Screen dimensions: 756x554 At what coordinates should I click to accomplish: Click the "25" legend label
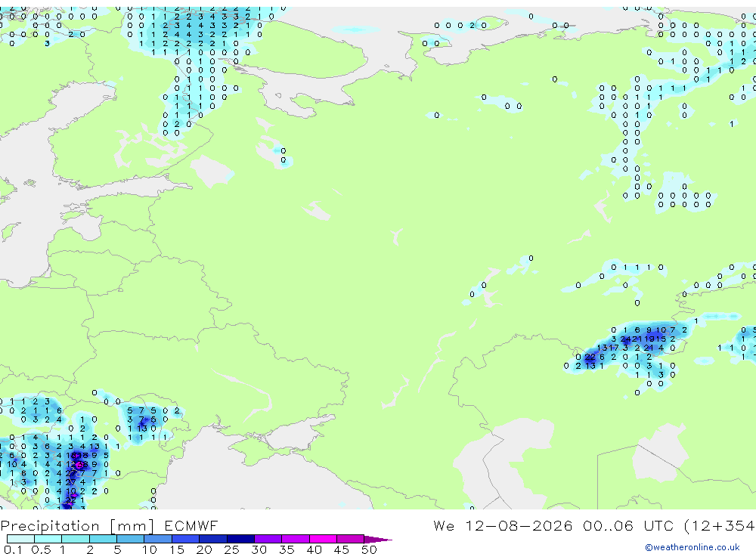[x=231, y=549]
